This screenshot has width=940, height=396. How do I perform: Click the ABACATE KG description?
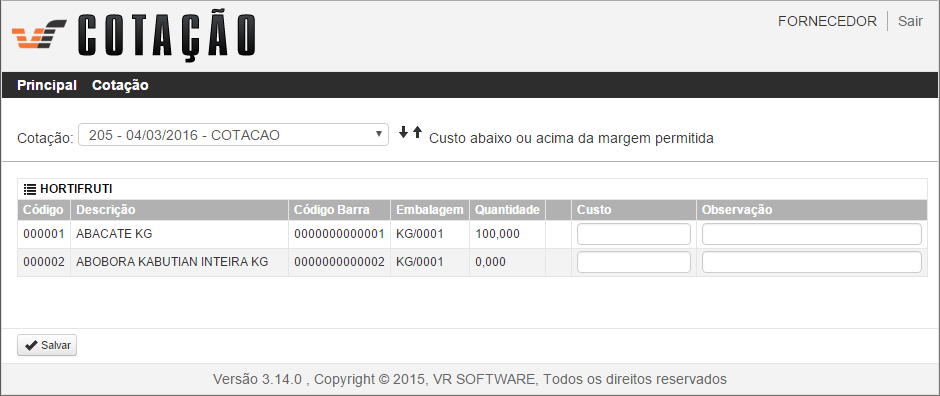[114, 234]
